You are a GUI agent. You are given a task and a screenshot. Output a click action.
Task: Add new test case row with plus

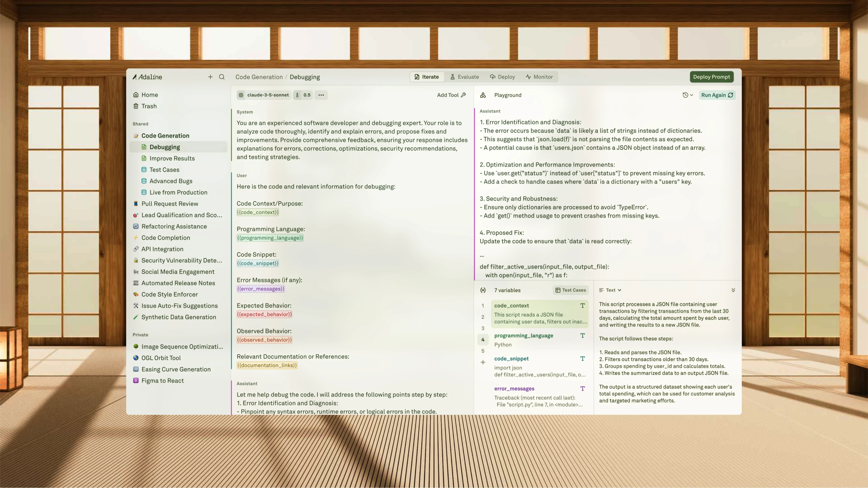point(483,362)
